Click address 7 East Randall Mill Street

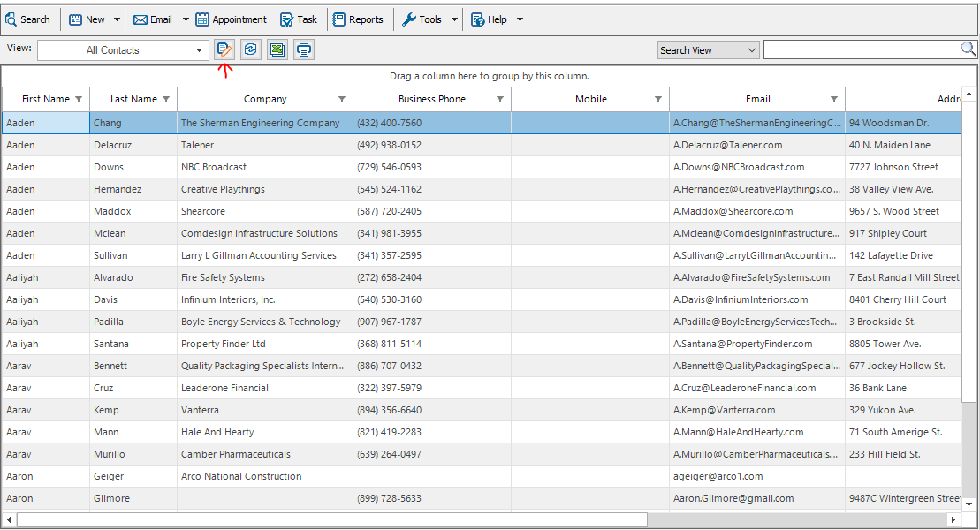pyautogui.click(x=904, y=277)
